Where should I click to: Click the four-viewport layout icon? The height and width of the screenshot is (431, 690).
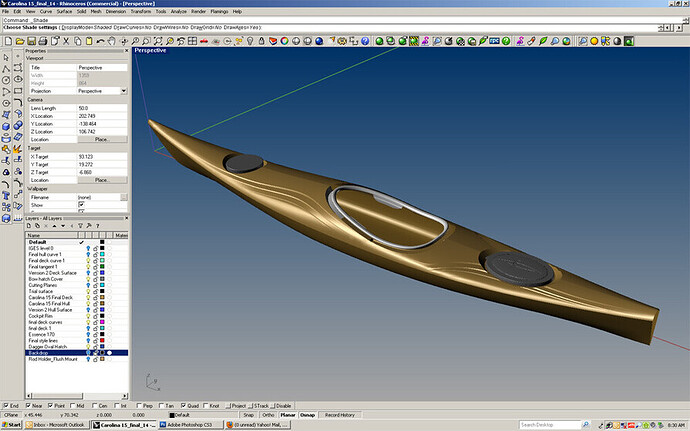pos(192,41)
